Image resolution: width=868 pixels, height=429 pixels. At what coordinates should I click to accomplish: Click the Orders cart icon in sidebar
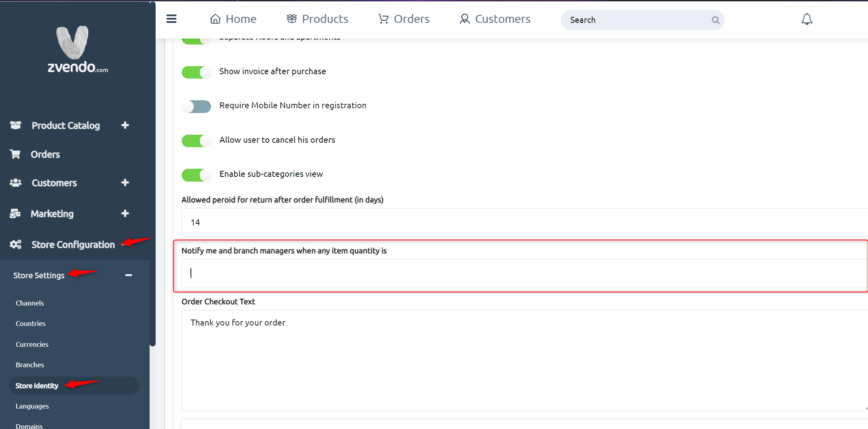click(15, 154)
